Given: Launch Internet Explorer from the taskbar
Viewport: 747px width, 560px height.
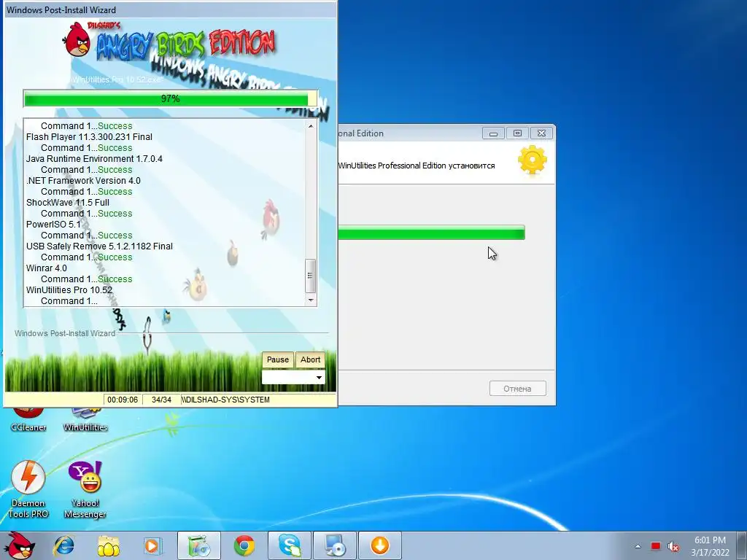Looking at the screenshot, I should coord(63,546).
